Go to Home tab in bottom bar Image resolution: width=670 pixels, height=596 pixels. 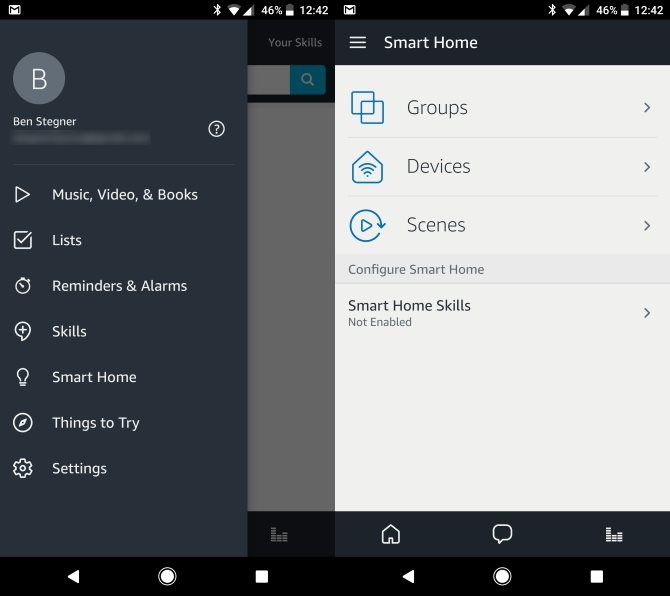[391, 534]
